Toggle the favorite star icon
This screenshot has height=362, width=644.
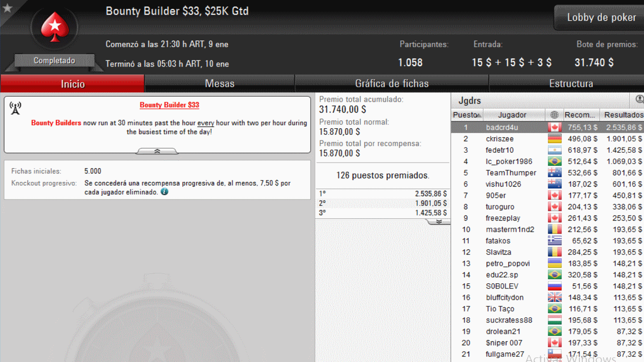[x=7, y=8]
